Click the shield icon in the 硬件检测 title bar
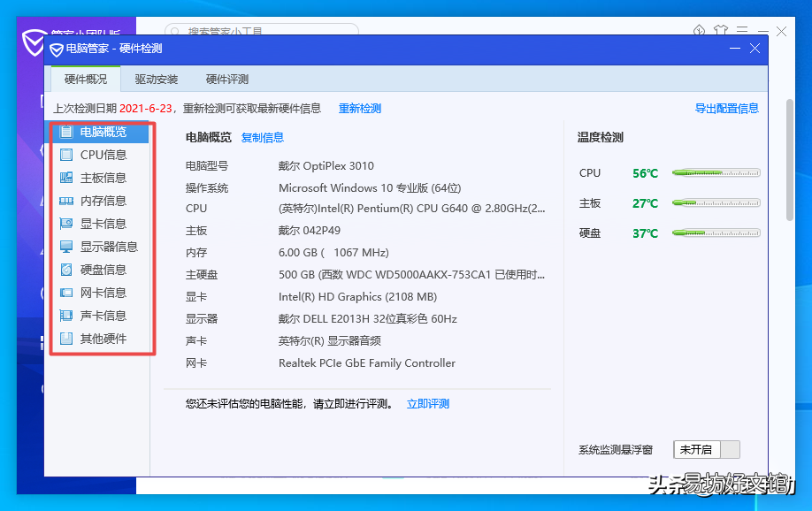 pyautogui.click(x=57, y=50)
